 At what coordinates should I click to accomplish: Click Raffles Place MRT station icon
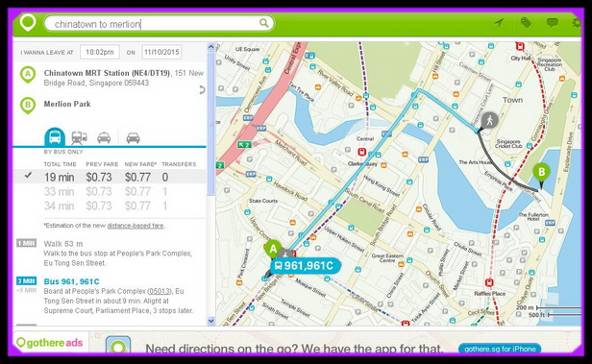489,282
